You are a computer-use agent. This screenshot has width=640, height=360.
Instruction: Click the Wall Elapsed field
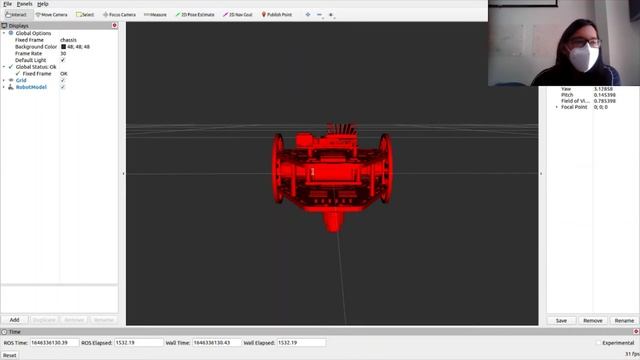301,343
